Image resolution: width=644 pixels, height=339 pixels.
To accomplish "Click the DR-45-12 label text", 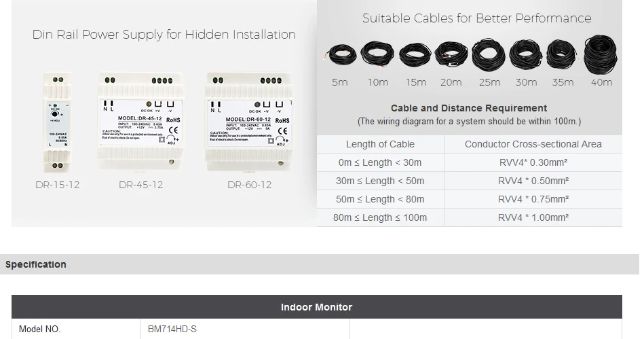I will coord(140,185).
